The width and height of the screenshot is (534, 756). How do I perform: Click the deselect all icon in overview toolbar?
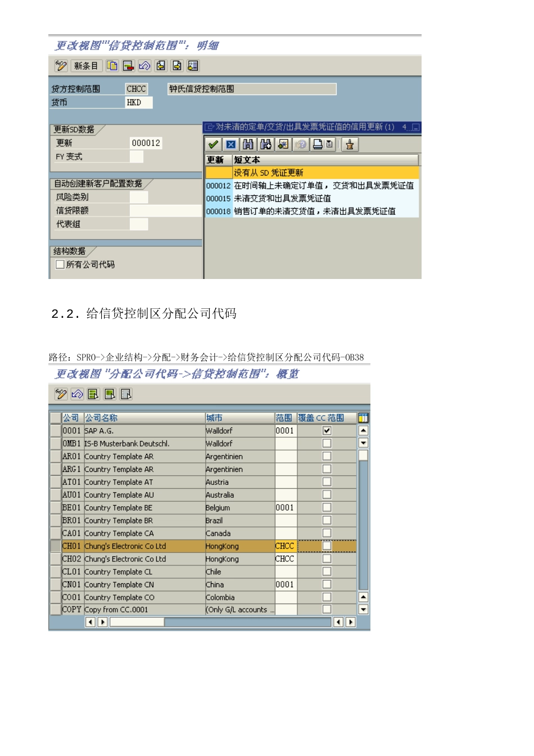point(126,394)
